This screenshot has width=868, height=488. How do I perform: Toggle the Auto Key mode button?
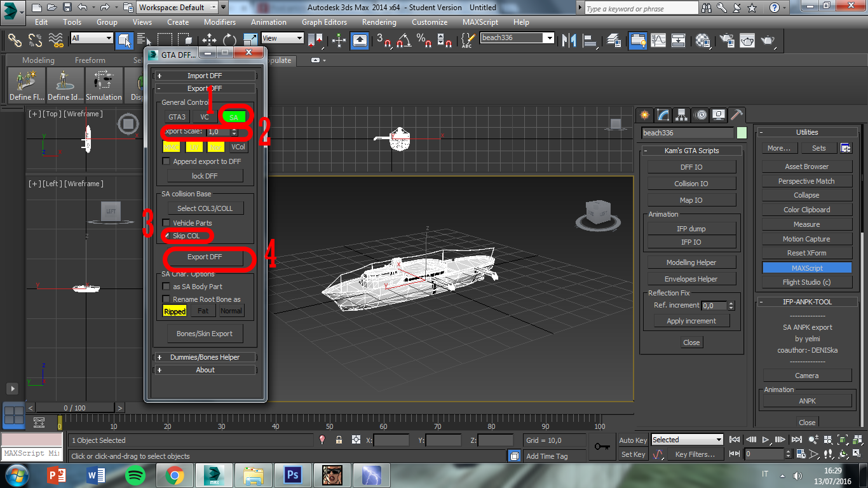pyautogui.click(x=633, y=440)
